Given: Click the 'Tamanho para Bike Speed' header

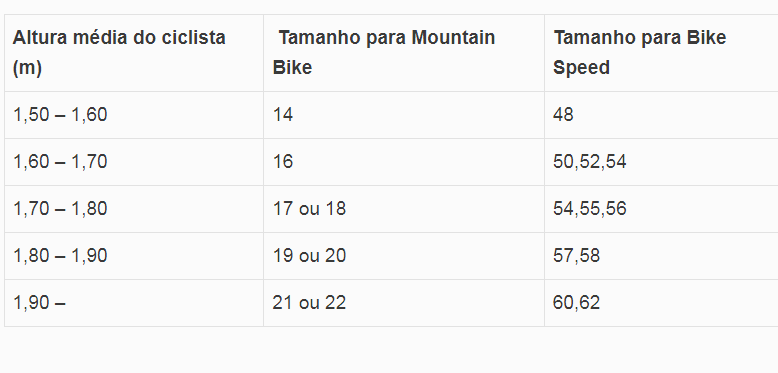Looking at the screenshot, I should coord(661,53).
